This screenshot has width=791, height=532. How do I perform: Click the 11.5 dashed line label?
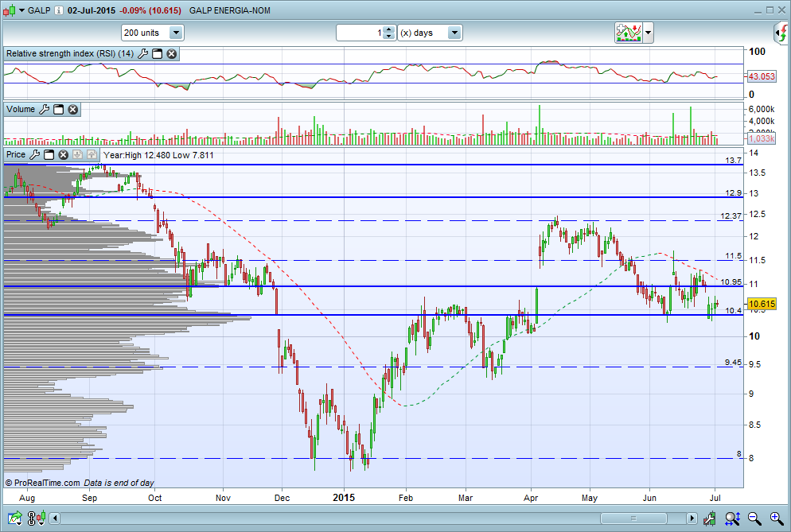[734, 256]
